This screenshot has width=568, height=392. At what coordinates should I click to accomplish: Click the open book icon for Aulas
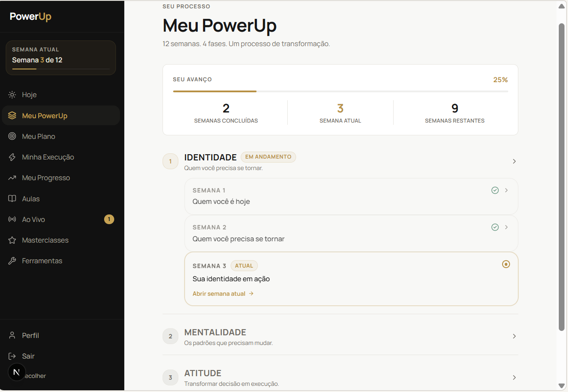12,199
